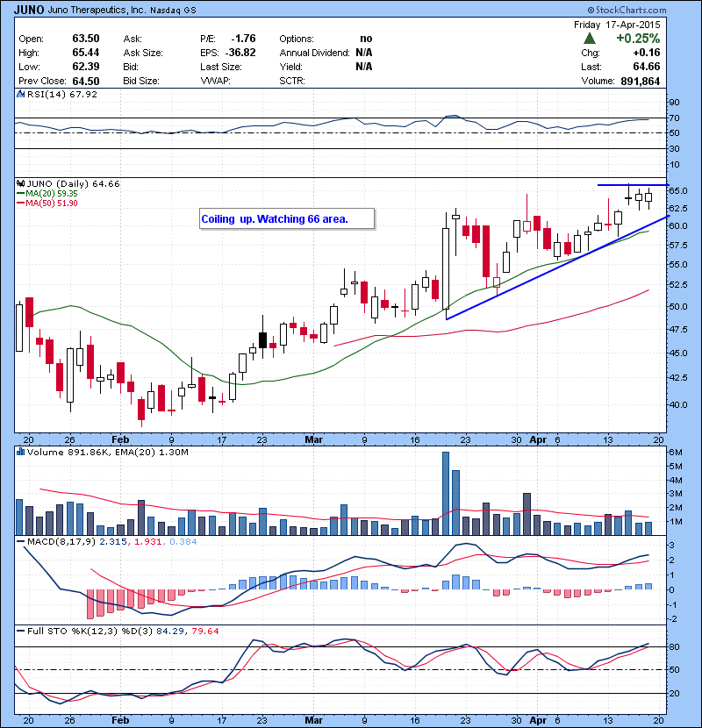Click the red MA(50) 51.90 legend
702x728 pixels.
[x=47, y=203]
